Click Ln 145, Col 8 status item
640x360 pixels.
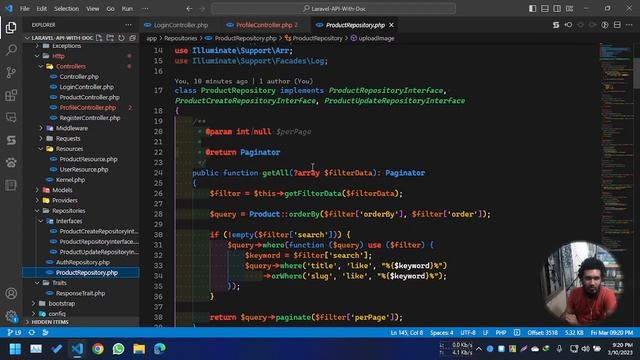coord(407,333)
